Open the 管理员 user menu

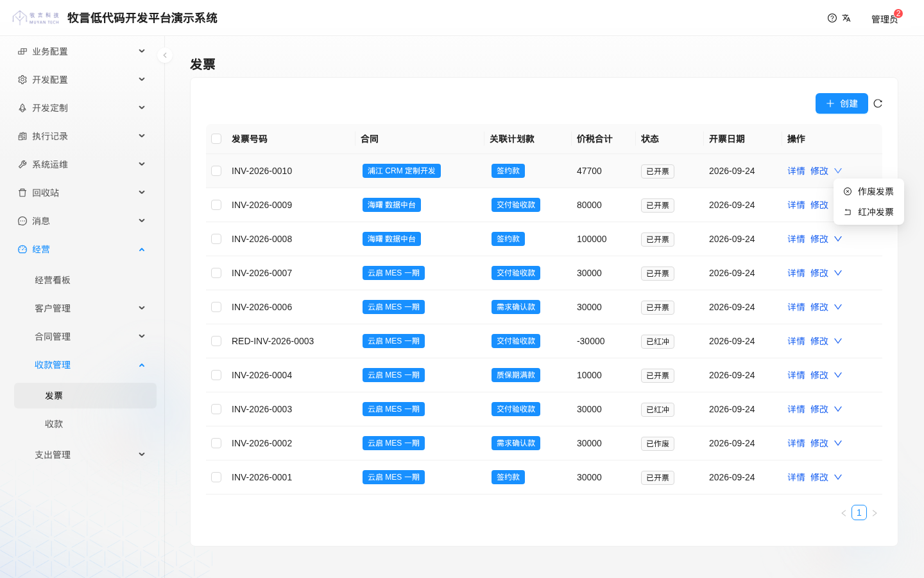click(885, 19)
